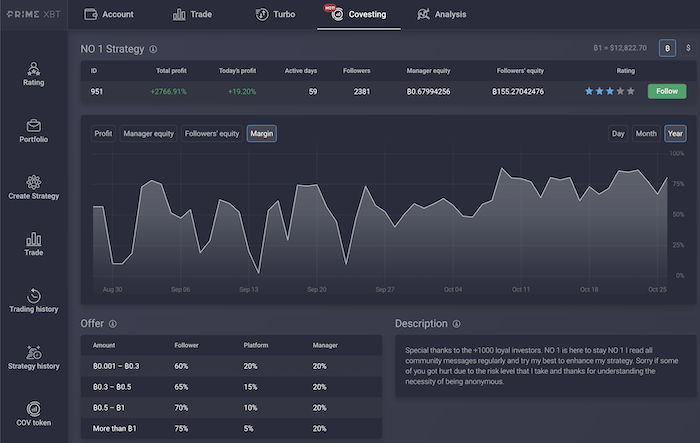
Task: Click the total profit value +2766.91%
Action: (x=168, y=92)
